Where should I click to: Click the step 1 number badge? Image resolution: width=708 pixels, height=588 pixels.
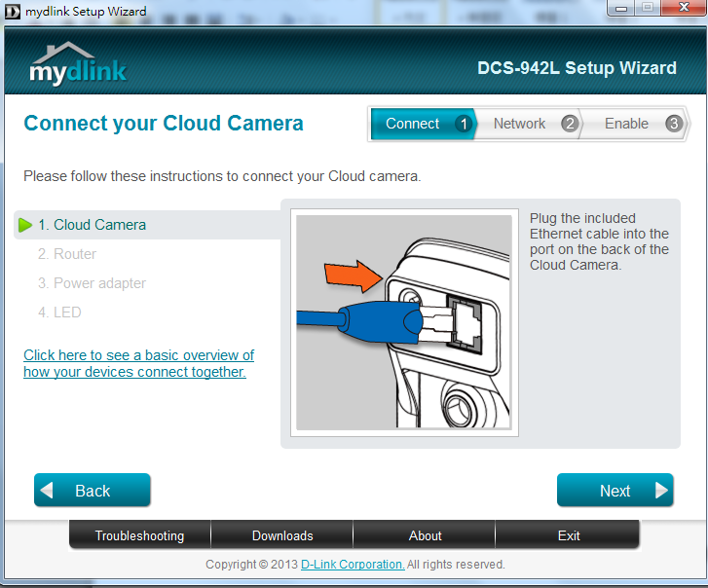pos(463,124)
